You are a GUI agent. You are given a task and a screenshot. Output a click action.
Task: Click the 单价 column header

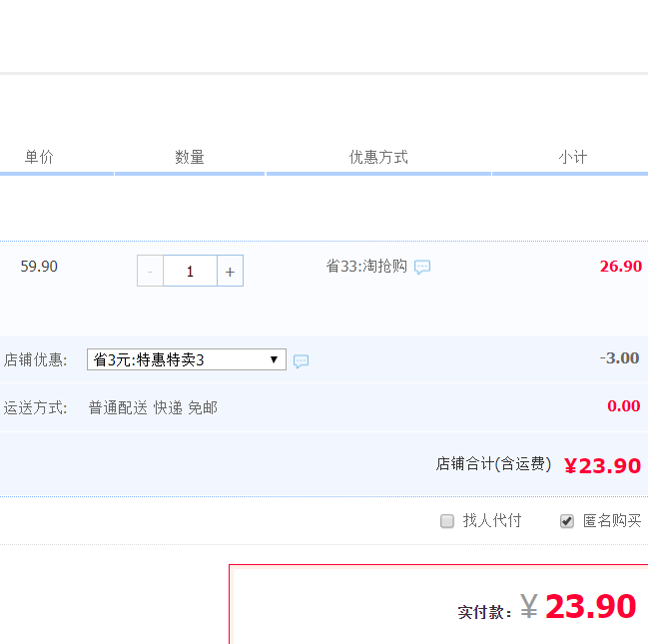(39, 157)
